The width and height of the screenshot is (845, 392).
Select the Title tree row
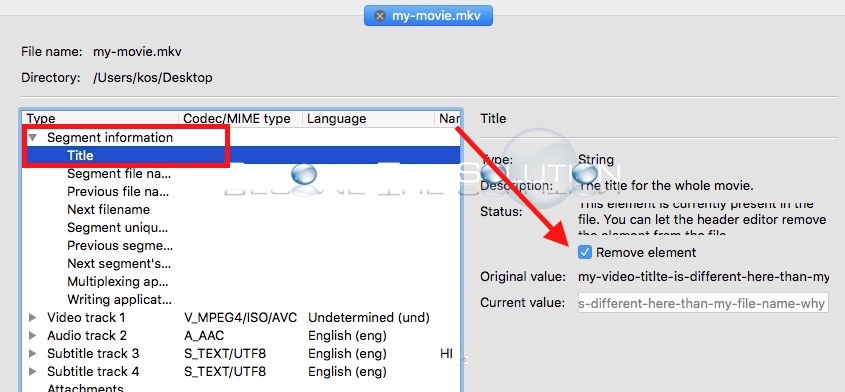point(241,155)
